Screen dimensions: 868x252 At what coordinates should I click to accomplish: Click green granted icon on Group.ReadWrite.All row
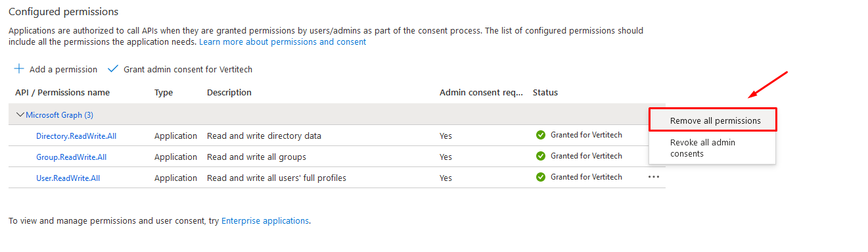click(541, 156)
